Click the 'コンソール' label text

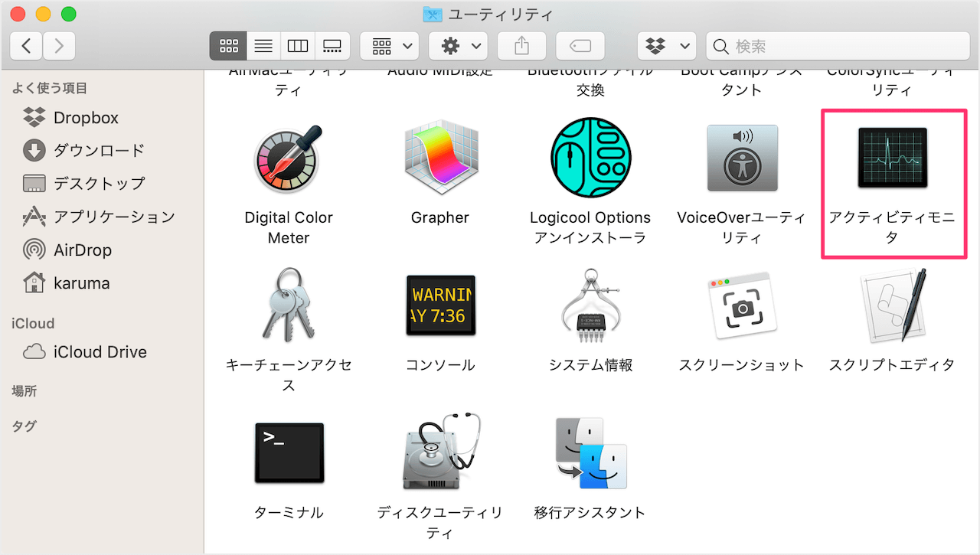click(x=440, y=365)
